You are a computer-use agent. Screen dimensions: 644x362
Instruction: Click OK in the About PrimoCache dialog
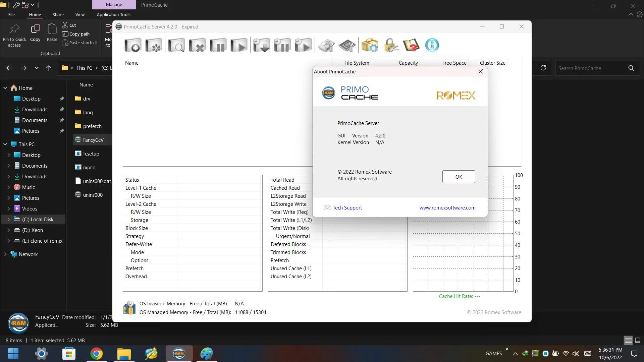[459, 177]
